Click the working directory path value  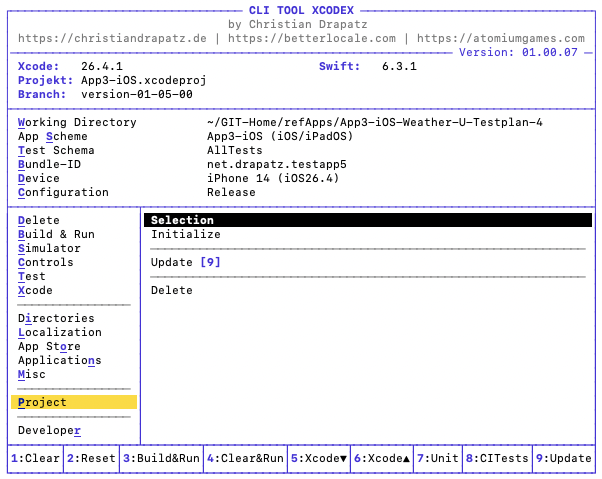(375, 122)
